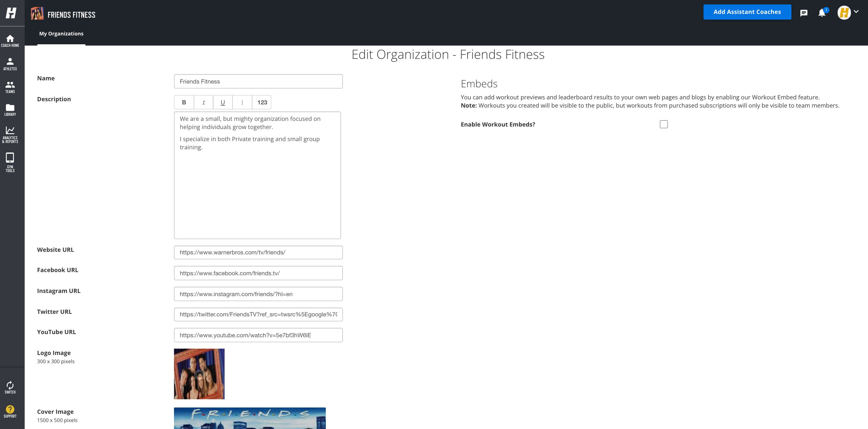
Task: Click the Twitter URL field
Action: tap(258, 314)
